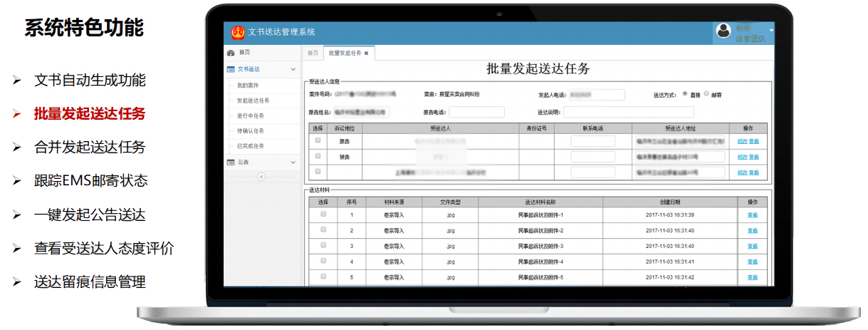Click 查看 link in the 原告 row

754,141
